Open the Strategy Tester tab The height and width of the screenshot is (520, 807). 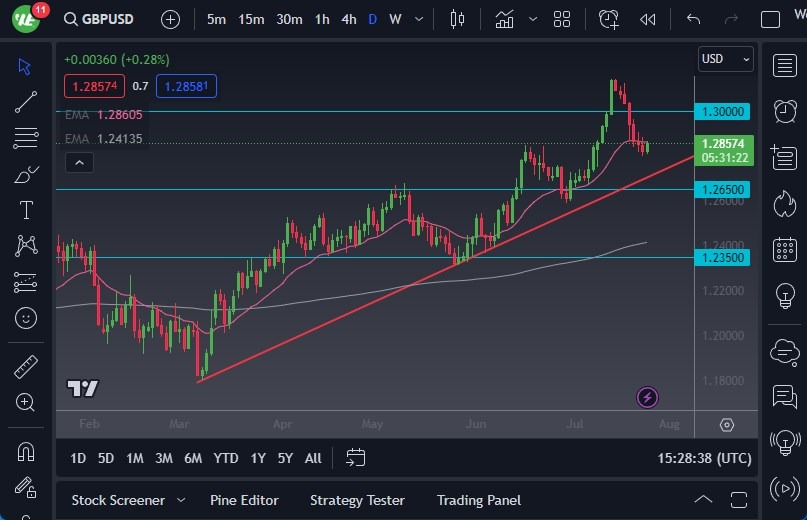click(357, 500)
